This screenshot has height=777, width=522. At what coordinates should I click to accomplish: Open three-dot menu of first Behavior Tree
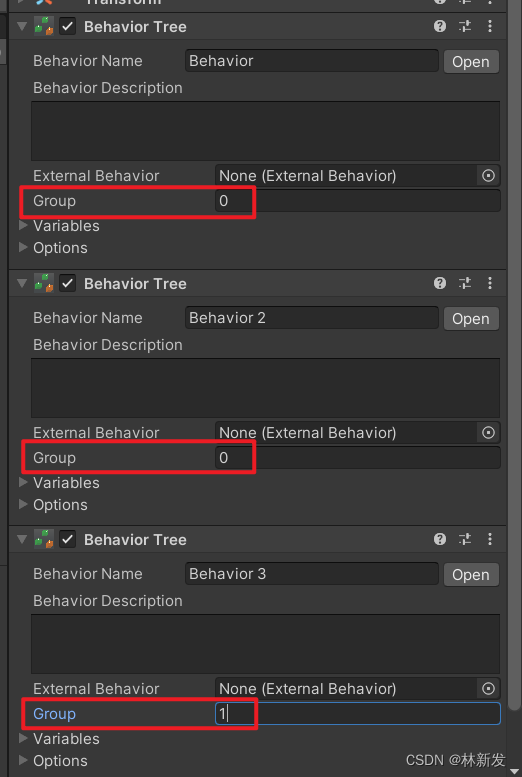click(490, 26)
